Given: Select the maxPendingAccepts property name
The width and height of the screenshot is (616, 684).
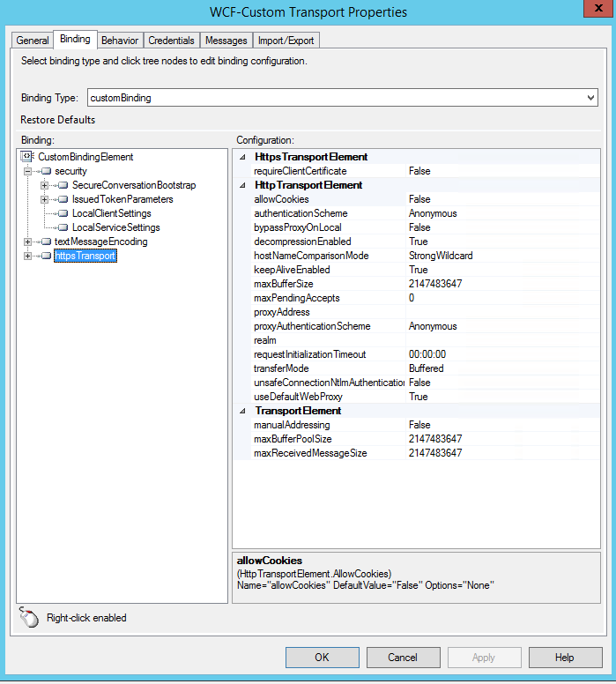Looking at the screenshot, I should tap(297, 298).
